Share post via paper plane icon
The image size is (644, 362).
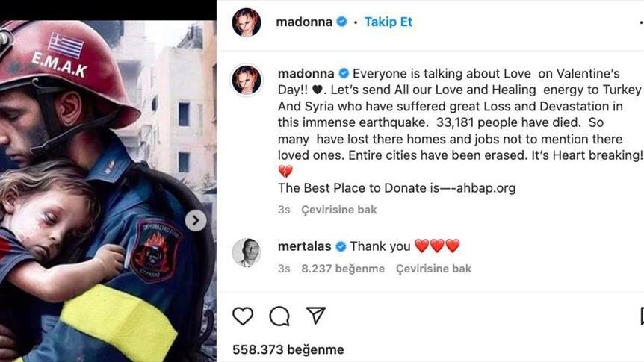point(315,315)
